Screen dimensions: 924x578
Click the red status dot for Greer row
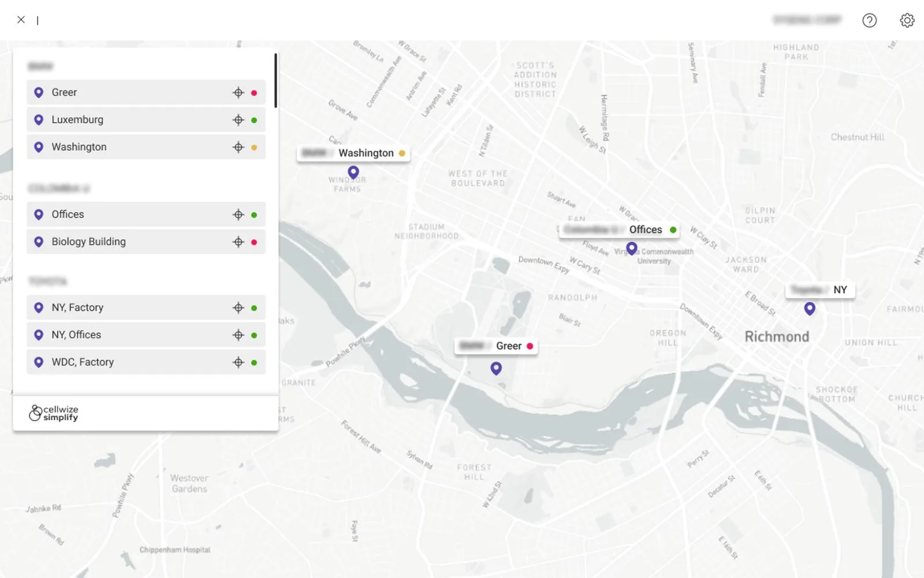[x=254, y=92]
